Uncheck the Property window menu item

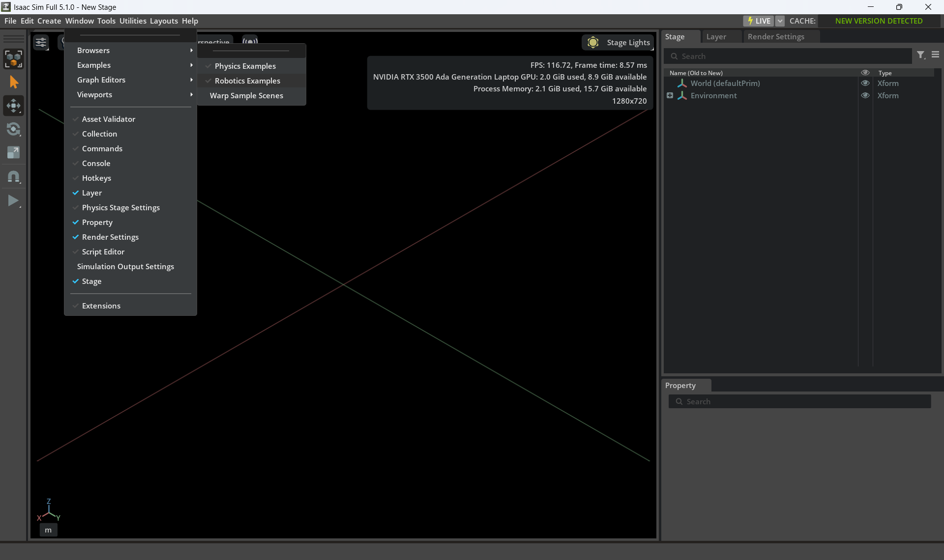[97, 223]
